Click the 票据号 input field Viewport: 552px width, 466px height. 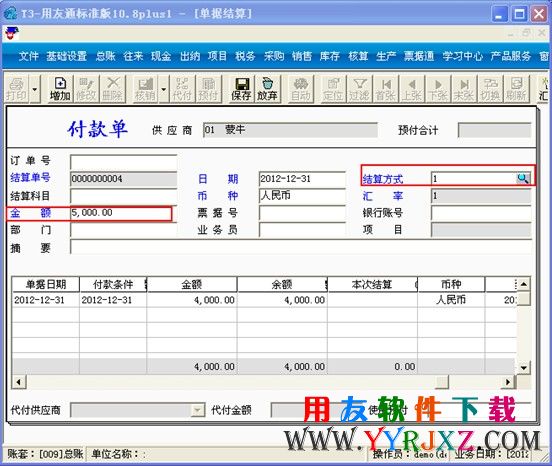[x=302, y=213]
